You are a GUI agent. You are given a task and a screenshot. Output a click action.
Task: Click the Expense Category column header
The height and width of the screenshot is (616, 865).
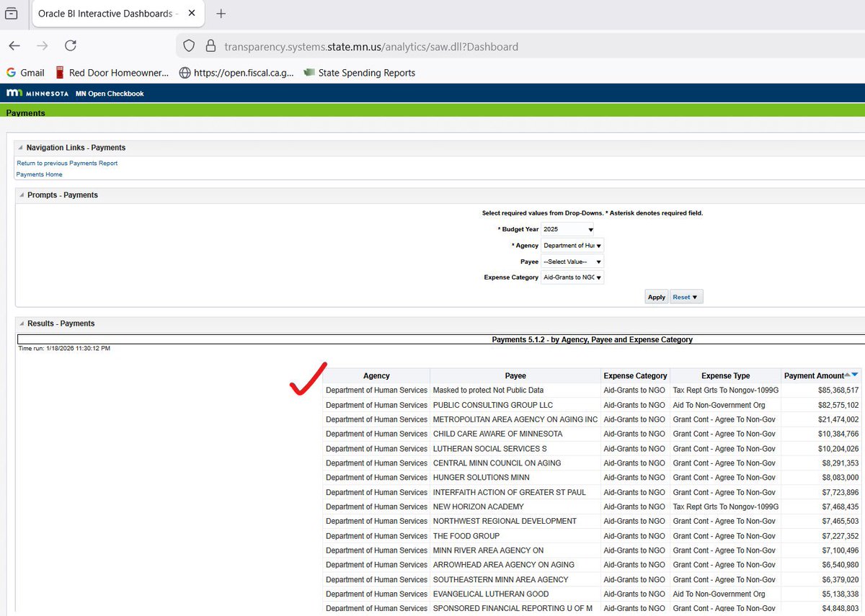[635, 375]
